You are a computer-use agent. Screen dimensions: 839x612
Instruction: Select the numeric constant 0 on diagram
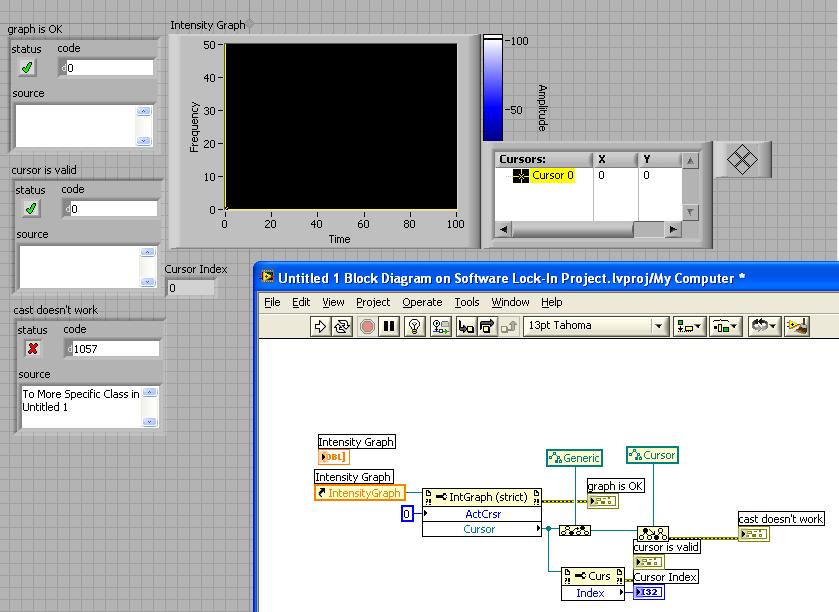(407, 514)
